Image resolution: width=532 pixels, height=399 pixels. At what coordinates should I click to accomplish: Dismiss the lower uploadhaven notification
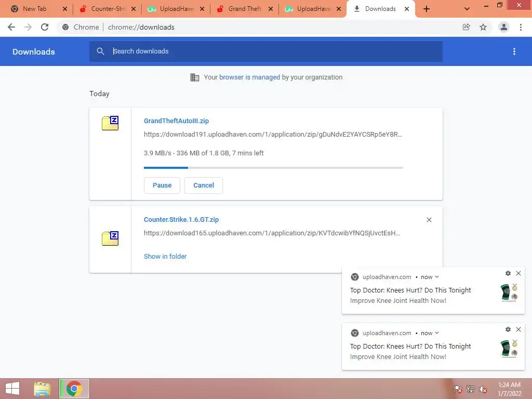[x=518, y=329]
